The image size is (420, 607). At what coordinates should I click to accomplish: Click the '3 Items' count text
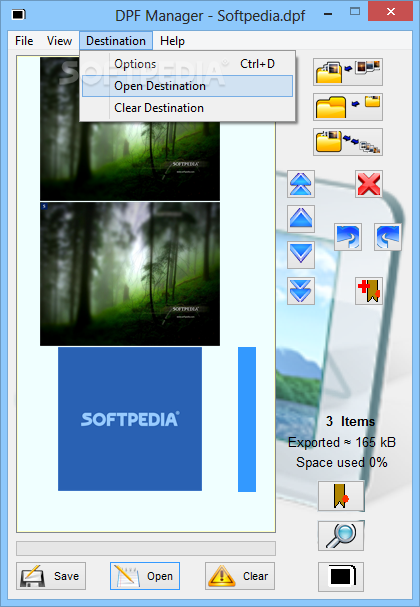click(x=350, y=421)
